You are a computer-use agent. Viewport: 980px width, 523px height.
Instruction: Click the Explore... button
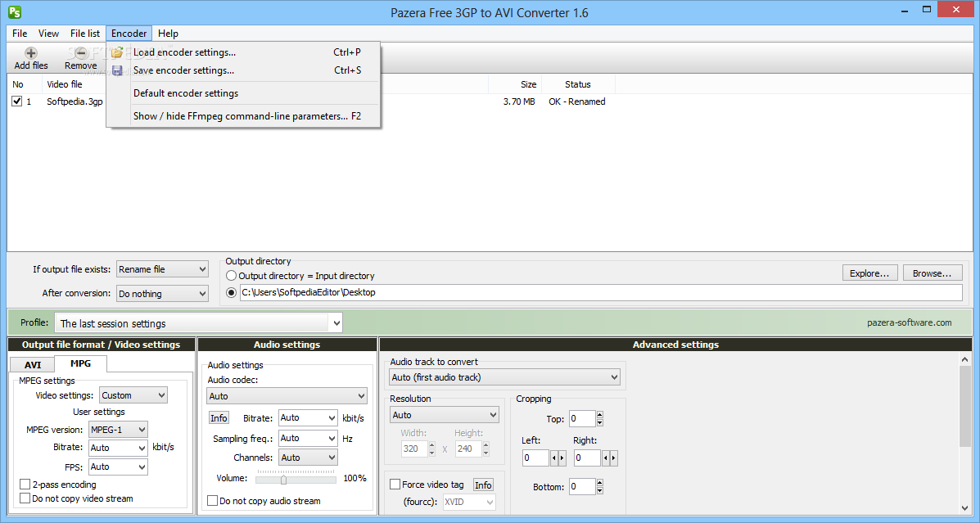[x=869, y=273]
